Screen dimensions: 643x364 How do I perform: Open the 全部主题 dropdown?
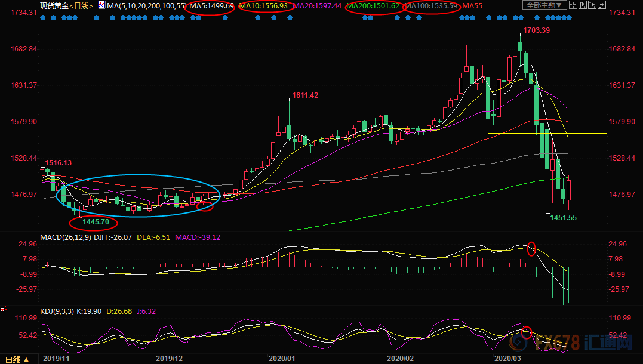pyautogui.click(x=543, y=5)
